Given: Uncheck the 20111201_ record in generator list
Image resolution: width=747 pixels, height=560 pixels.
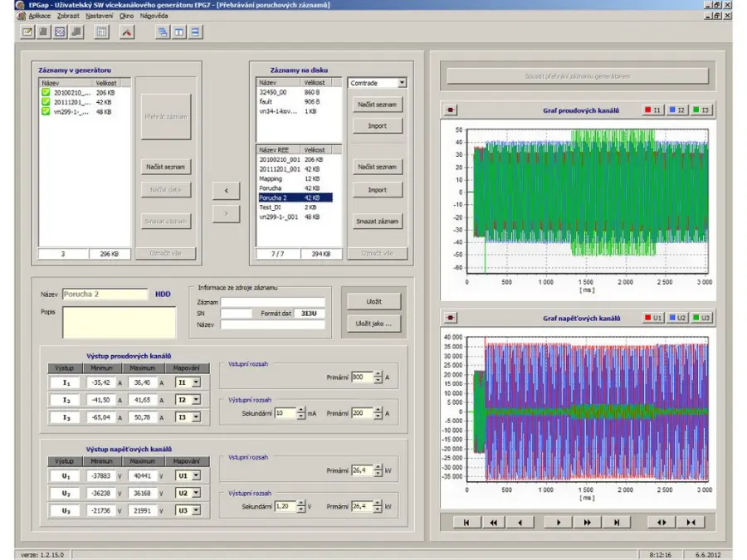Looking at the screenshot, I should click(x=46, y=102).
